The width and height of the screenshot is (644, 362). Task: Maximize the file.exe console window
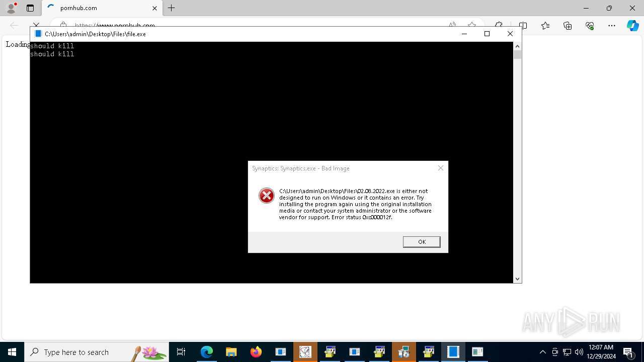487,34
